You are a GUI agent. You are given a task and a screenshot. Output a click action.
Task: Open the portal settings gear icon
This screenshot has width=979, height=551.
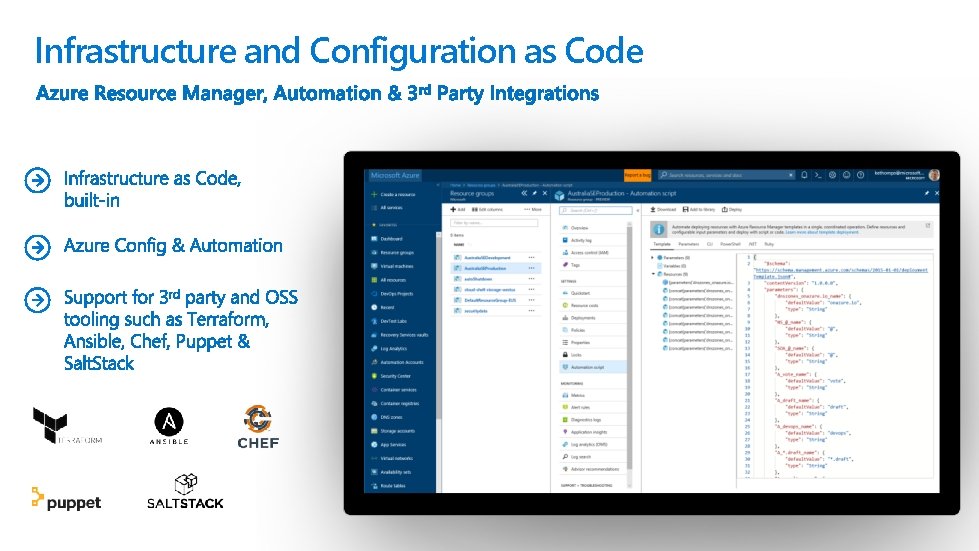click(832, 175)
